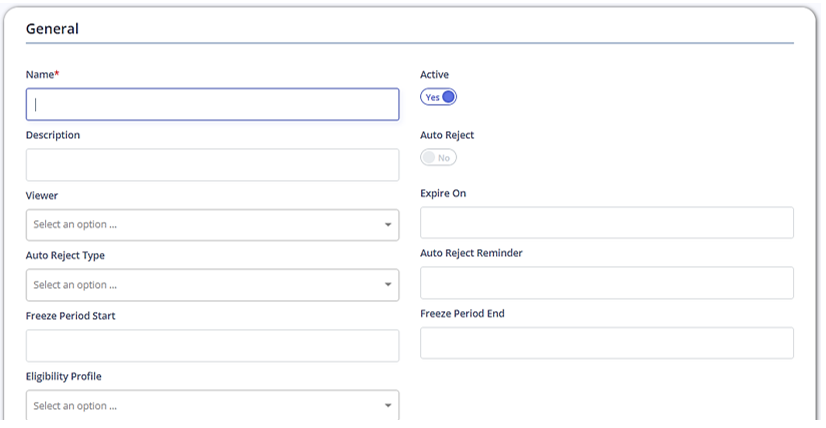Click the caret arrow in Eligibility Profile
The width and height of the screenshot is (826, 428).
pyautogui.click(x=388, y=406)
